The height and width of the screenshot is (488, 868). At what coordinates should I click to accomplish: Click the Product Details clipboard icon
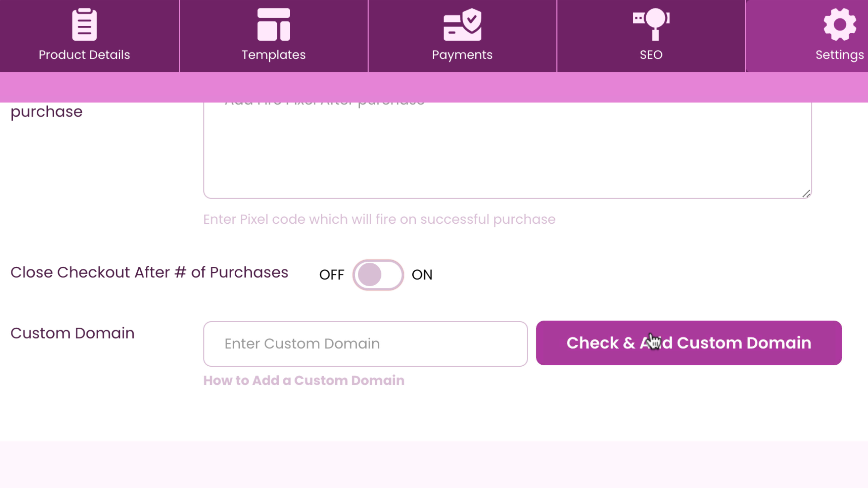tap(84, 24)
